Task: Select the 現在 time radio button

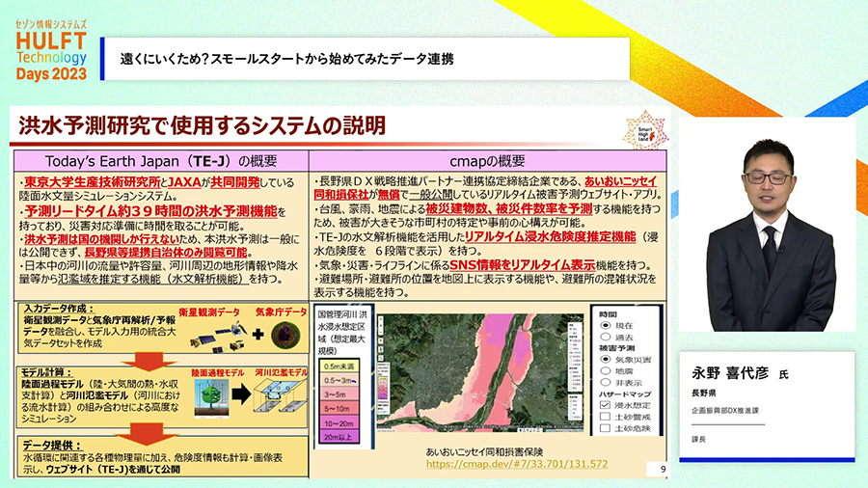Action: coord(604,327)
